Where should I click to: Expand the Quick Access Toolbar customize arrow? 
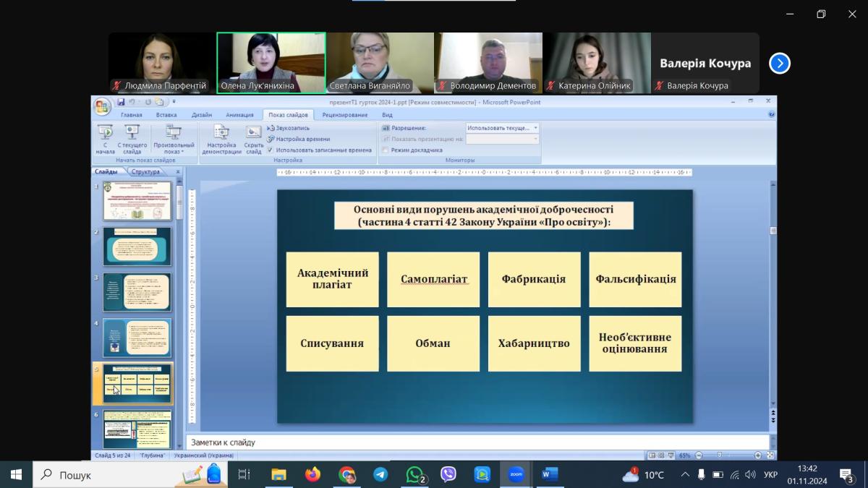point(174,102)
